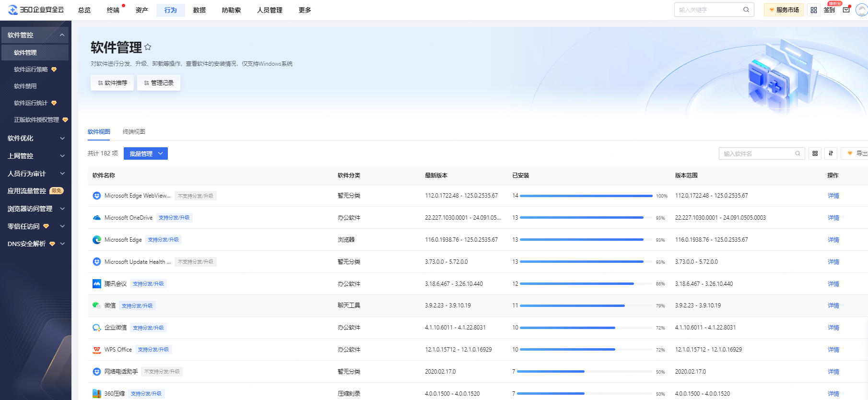Click the 软件运行策略 premium diamond icon
This screenshot has height=400, width=868.
54,70
